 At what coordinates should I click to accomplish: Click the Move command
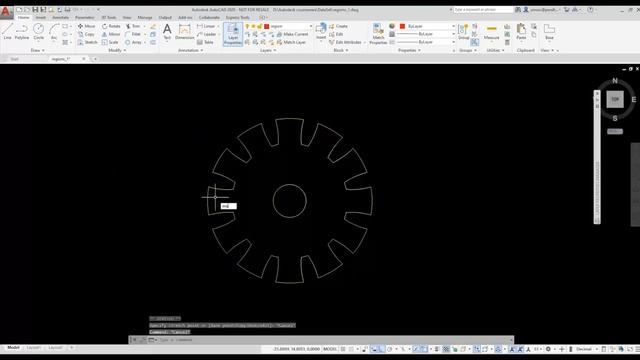[87, 26]
